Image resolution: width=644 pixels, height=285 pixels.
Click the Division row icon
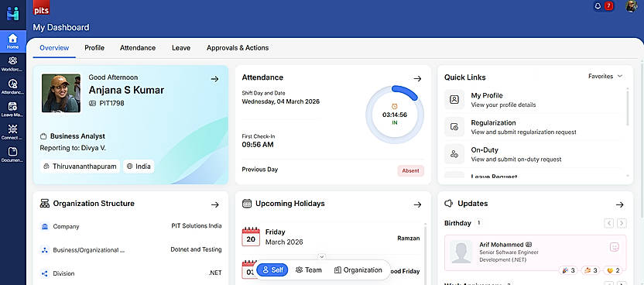[x=45, y=273]
